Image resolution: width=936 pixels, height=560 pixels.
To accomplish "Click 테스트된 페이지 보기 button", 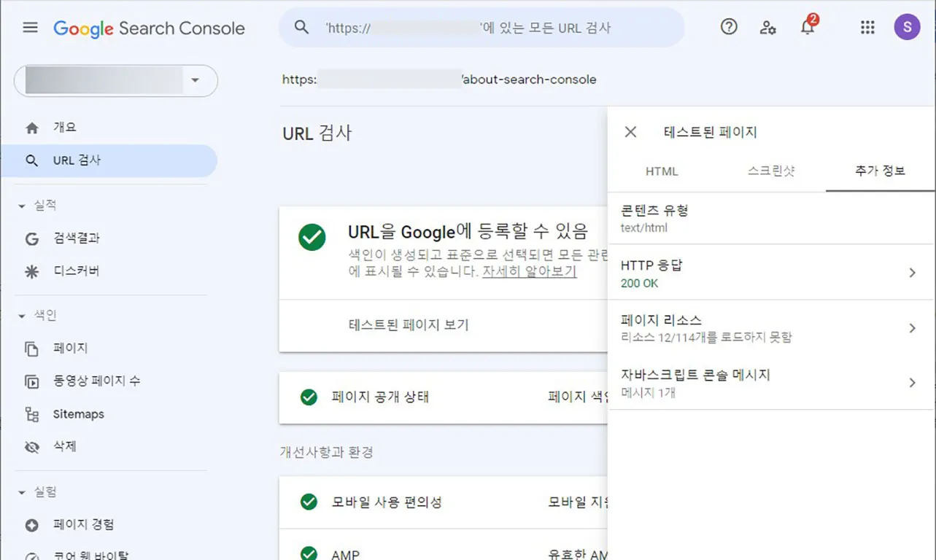I will 409,325.
